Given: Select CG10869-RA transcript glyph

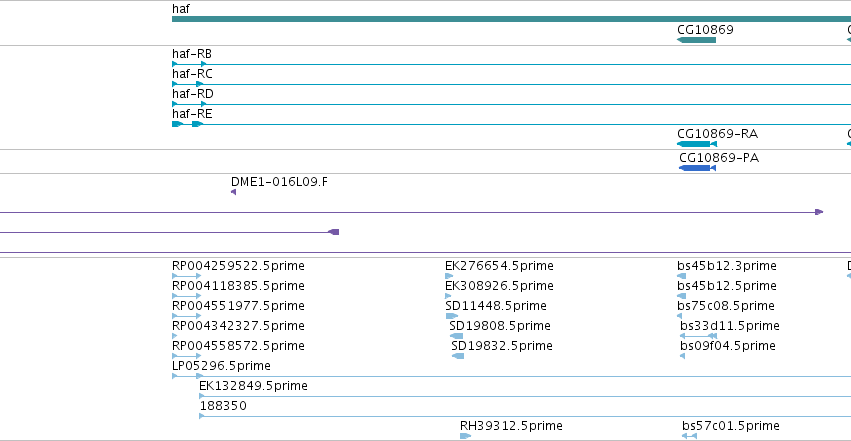Looking at the screenshot, I should 697,144.
